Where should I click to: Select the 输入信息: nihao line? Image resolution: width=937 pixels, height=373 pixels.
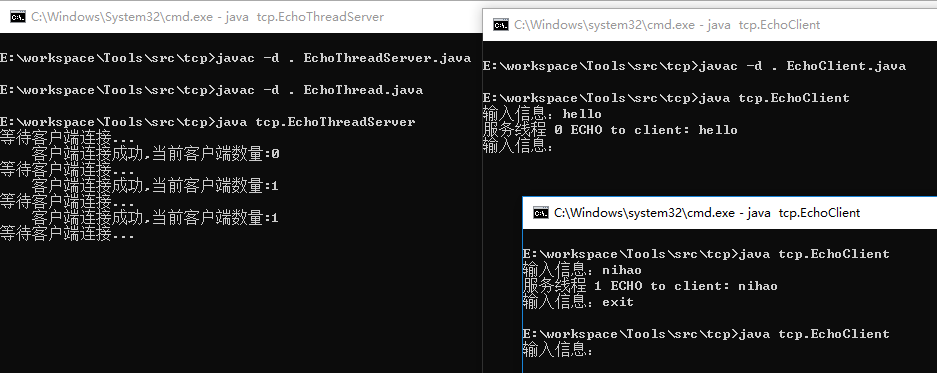coord(582,270)
